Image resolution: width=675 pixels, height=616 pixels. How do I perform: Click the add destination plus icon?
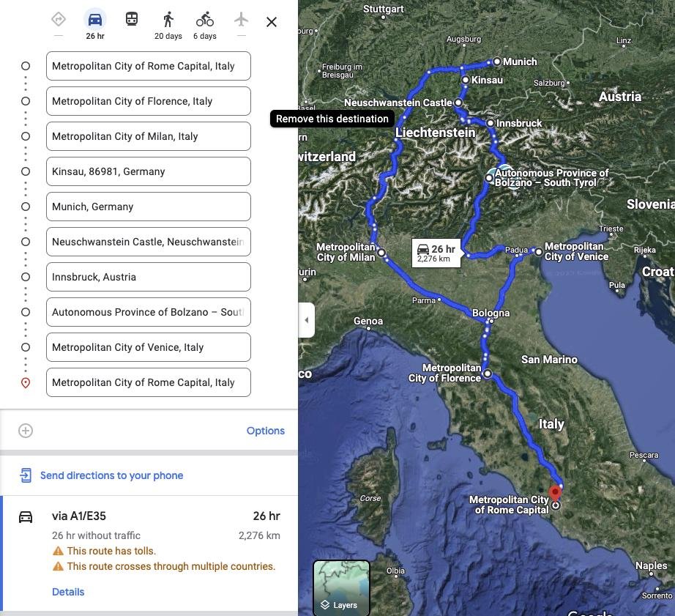coord(26,431)
